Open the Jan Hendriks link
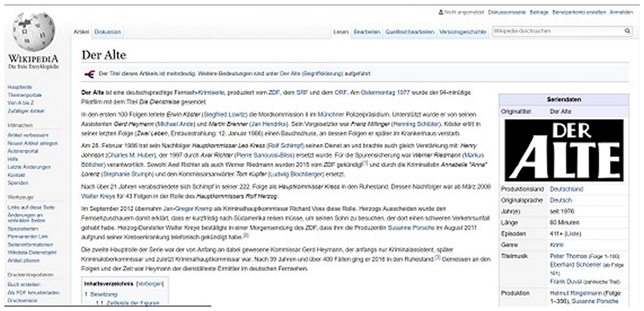This screenshot has height=311, width=644. pyautogui.click(x=269, y=124)
